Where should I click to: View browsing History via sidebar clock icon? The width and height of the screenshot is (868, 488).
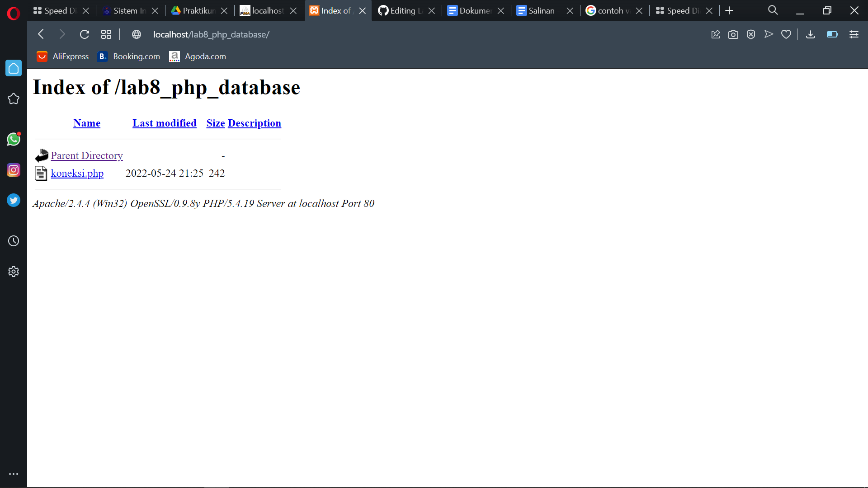pyautogui.click(x=14, y=241)
